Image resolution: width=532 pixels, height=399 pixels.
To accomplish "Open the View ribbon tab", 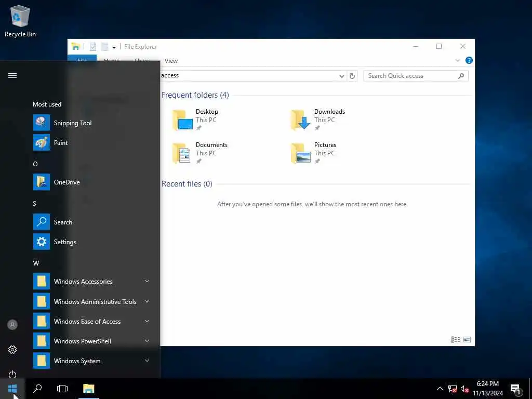I will (x=171, y=61).
